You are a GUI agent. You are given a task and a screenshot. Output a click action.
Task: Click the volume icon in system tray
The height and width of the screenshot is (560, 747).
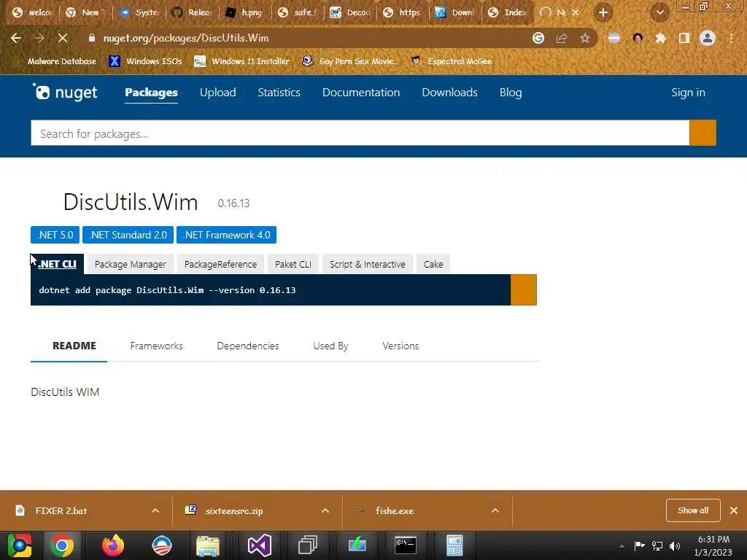(675, 545)
